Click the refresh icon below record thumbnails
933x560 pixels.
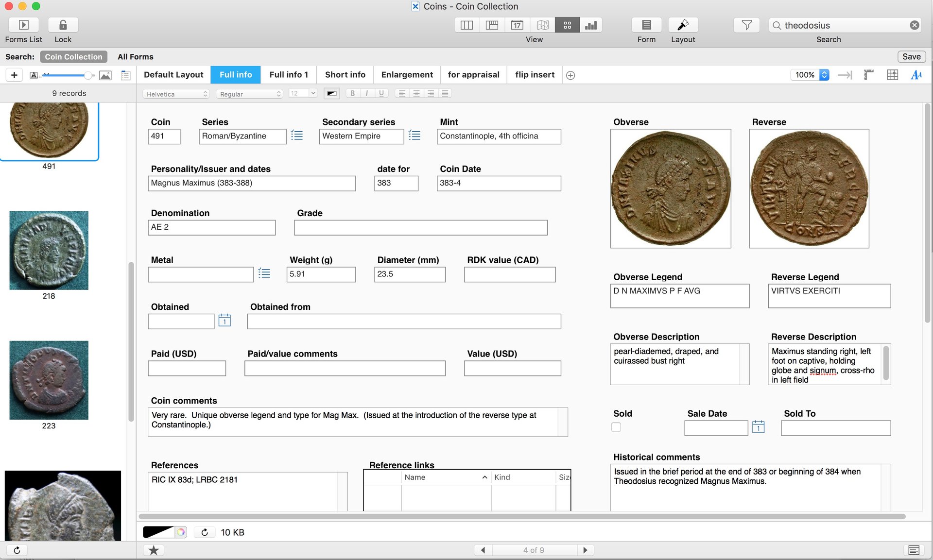point(17,550)
